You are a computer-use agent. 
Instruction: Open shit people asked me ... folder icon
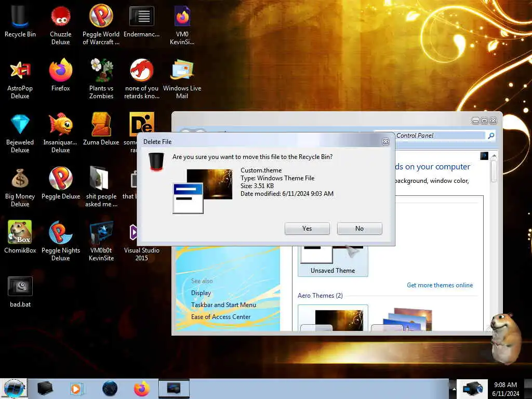(101, 187)
